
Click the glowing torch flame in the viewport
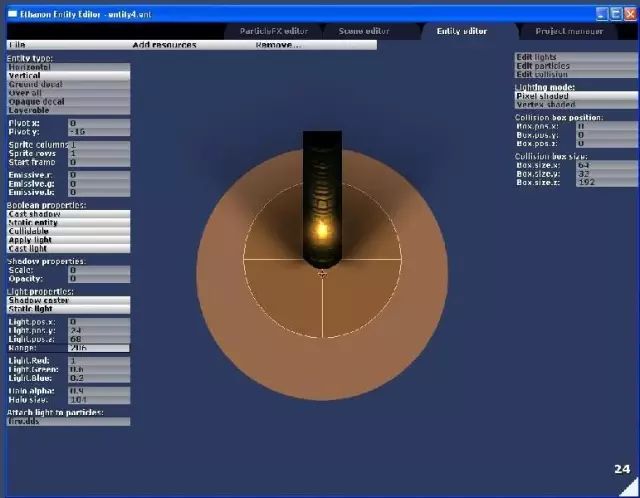322,231
